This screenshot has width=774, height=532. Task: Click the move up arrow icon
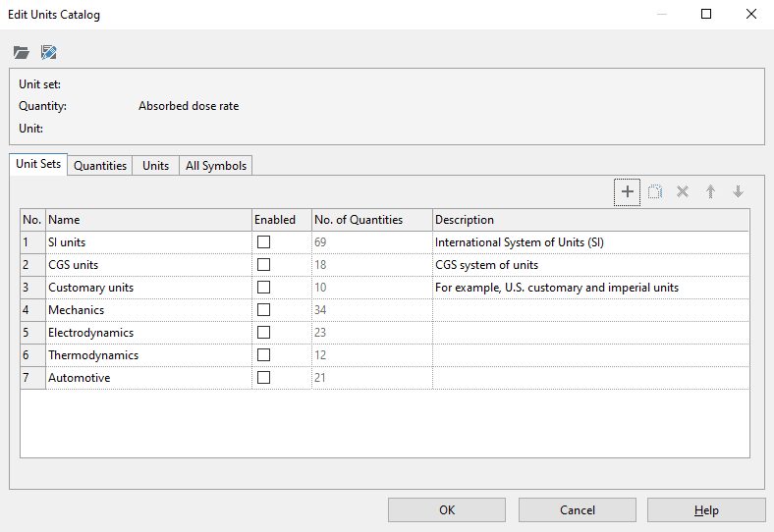710,192
